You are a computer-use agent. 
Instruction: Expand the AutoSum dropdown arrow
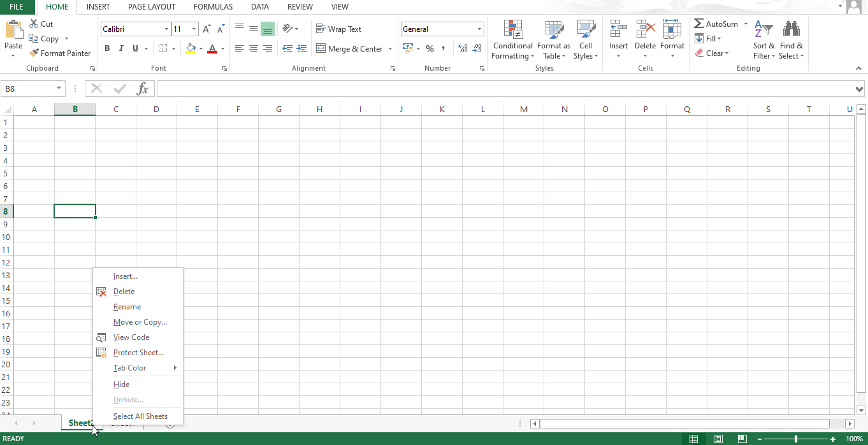[746, 24]
